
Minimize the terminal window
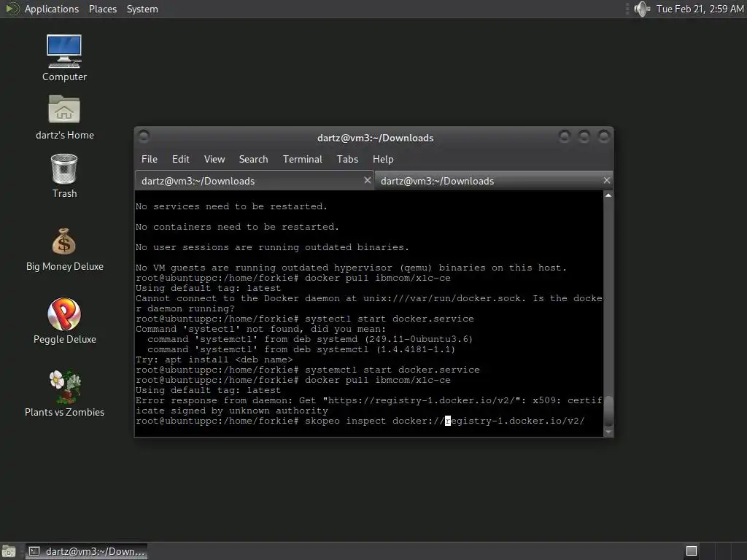(565, 136)
